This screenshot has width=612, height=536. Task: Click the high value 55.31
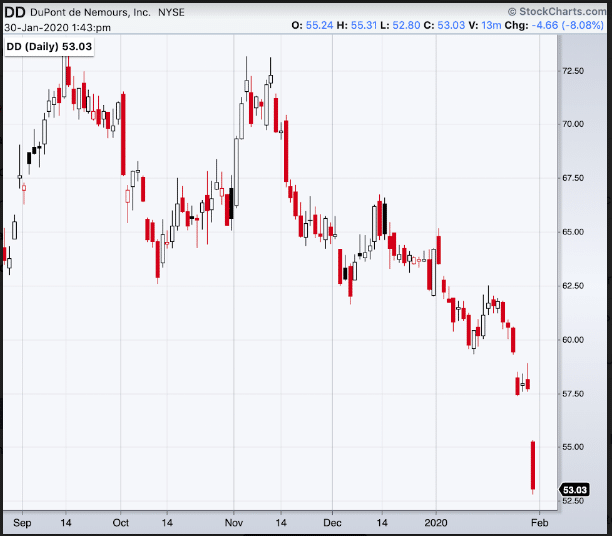[364, 25]
